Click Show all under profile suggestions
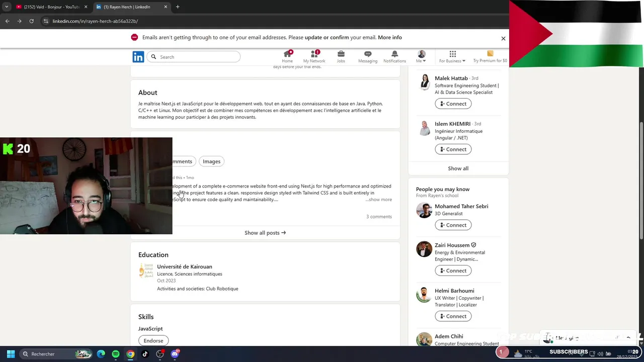Screen dimensions: 644x362 pyautogui.click(x=458, y=168)
